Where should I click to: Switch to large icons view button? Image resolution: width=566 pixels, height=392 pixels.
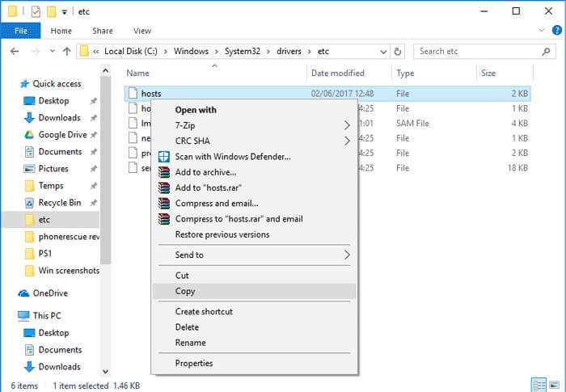point(553,384)
